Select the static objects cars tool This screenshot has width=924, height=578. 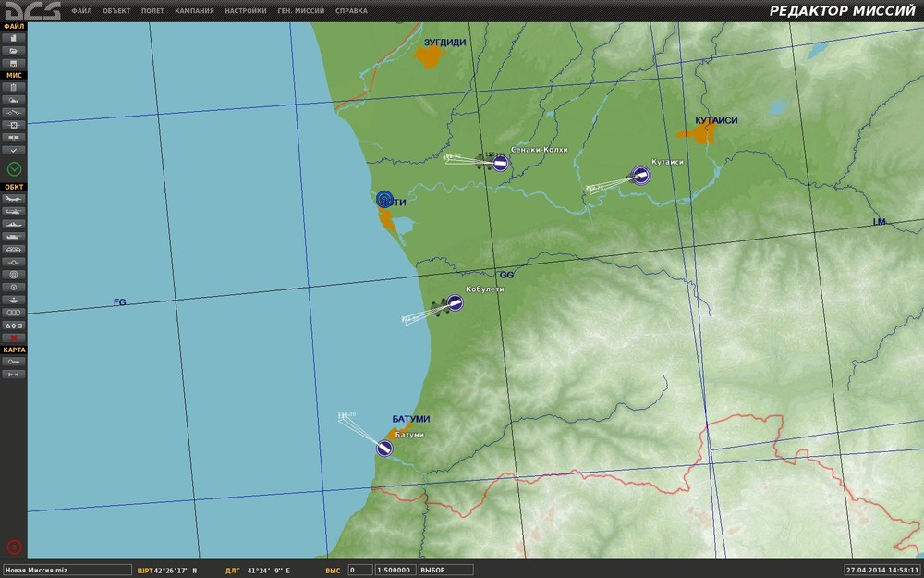(14, 249)
